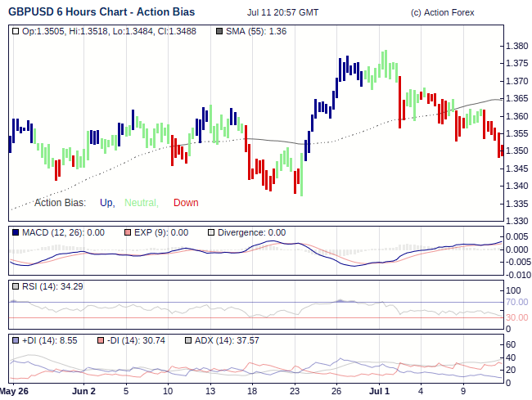Click the 1.380 price axis label
Image resolution: width=532 pixels, height=400 pixels.
(x=516, y=46)
